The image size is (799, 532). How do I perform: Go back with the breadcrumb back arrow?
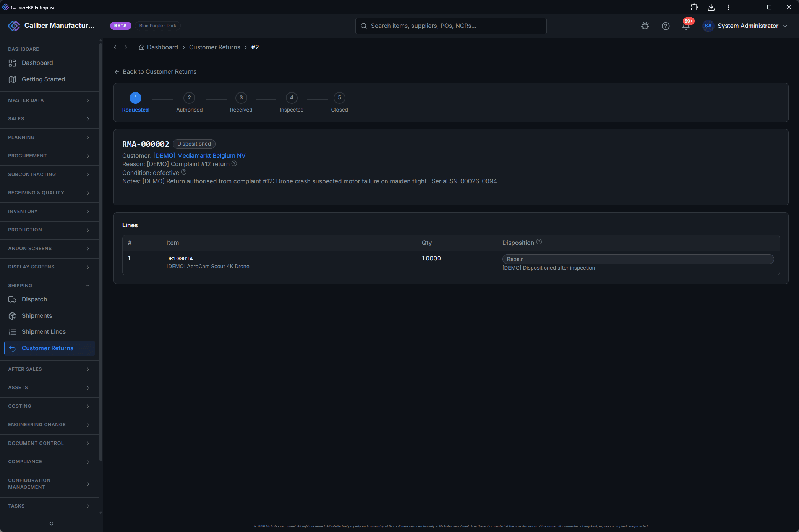point(115,47)
